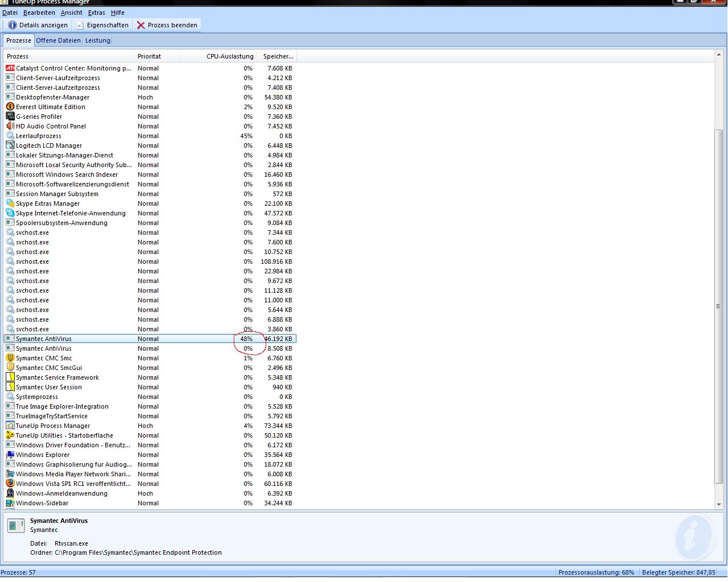Select the Spoolersubsystem-Anwendung process

click(150, 223)
